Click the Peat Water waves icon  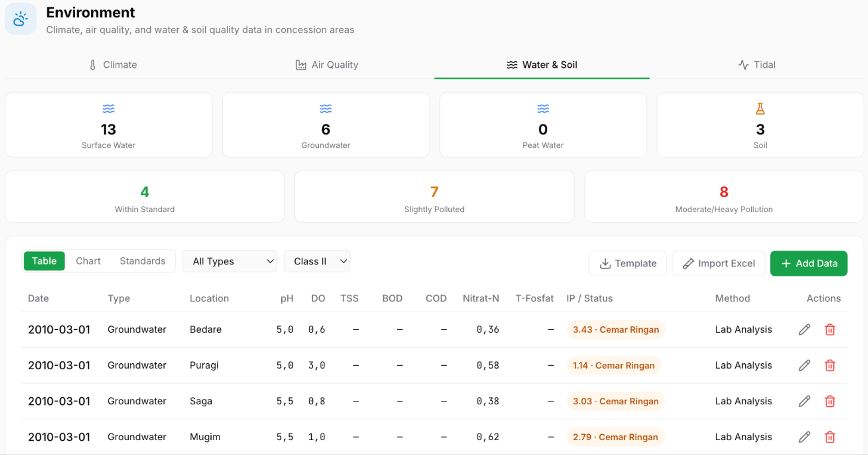[x=543, y=108]
